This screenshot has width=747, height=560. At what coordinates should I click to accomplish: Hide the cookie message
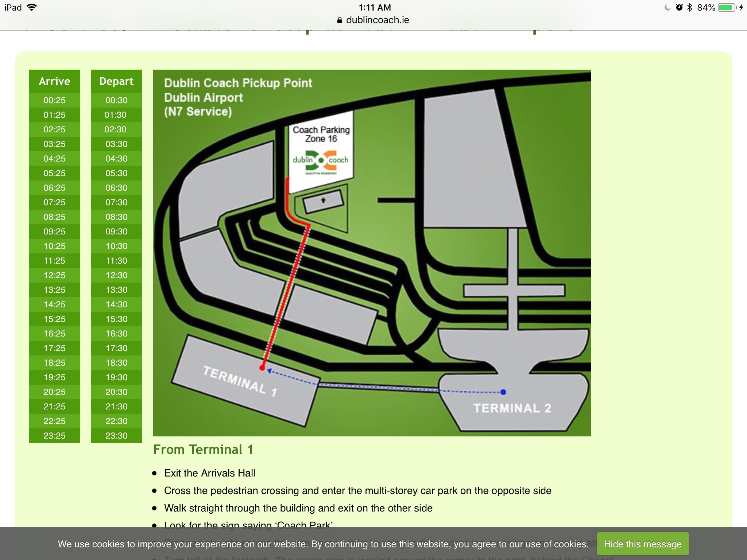tap(642, 544)
